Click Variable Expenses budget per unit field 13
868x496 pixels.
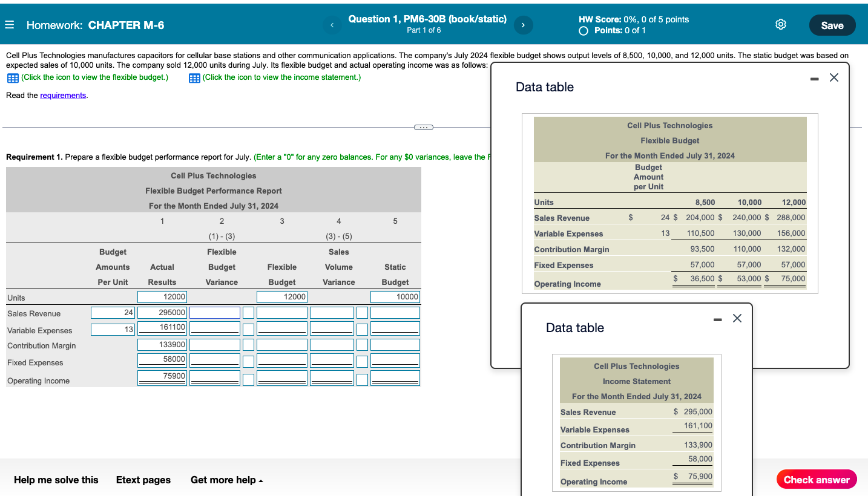(113, 329)
